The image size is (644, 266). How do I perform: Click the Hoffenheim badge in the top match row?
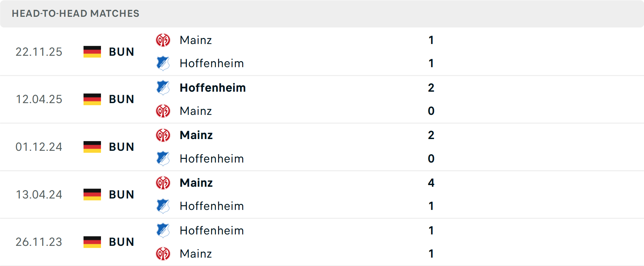tap(163, 63)
